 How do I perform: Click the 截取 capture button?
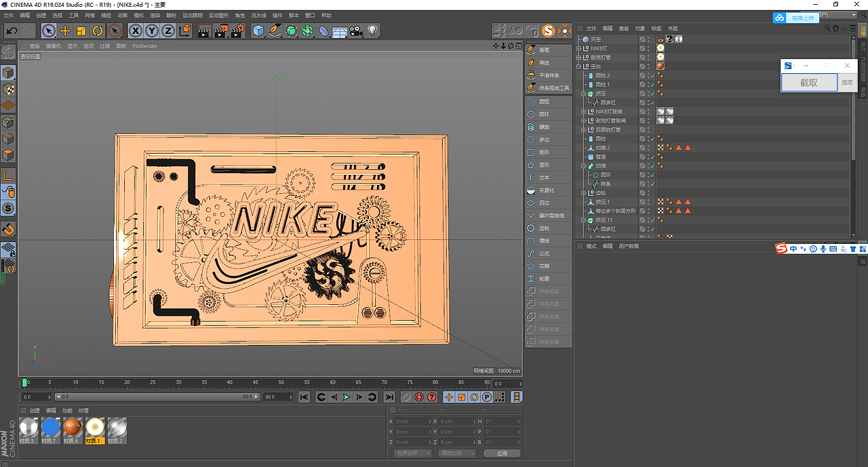[x=809, y=83]
